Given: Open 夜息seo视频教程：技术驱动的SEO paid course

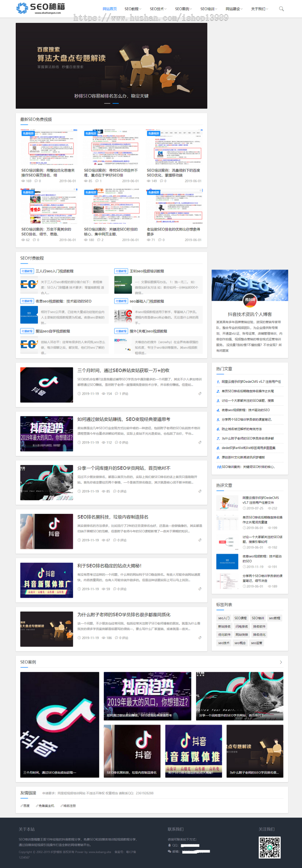Looking at the screenshot, I should tap(63, 301).
